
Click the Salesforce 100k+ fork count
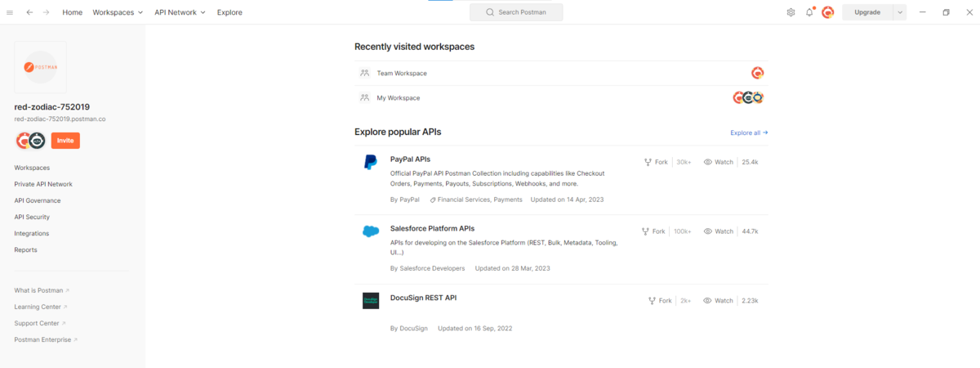(683, 231)
